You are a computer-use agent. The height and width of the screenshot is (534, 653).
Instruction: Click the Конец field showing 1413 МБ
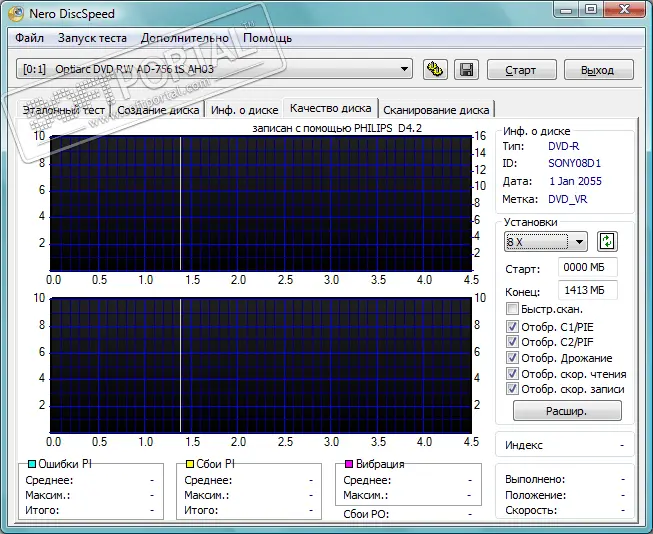point(588,290)
